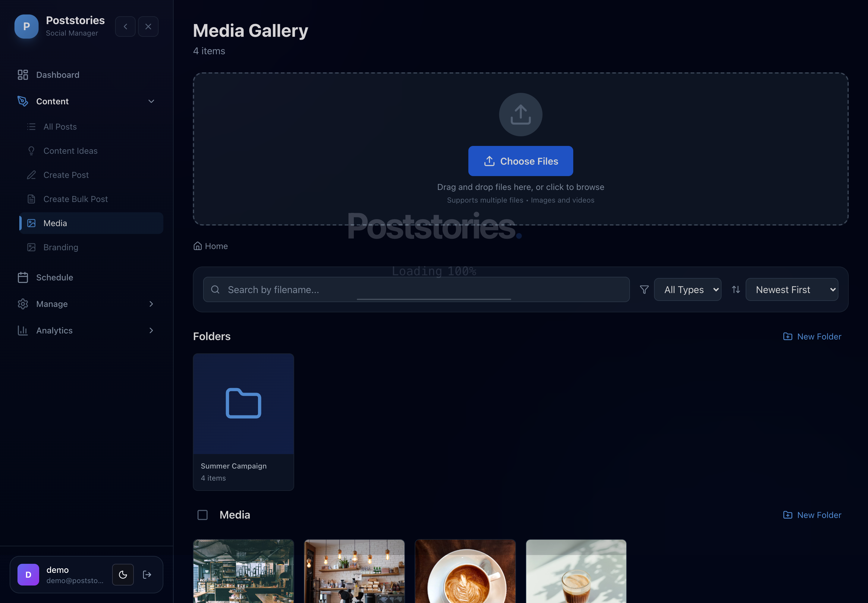
Task: Toggle dark mode with the moon icon
Action: (123, 575)
